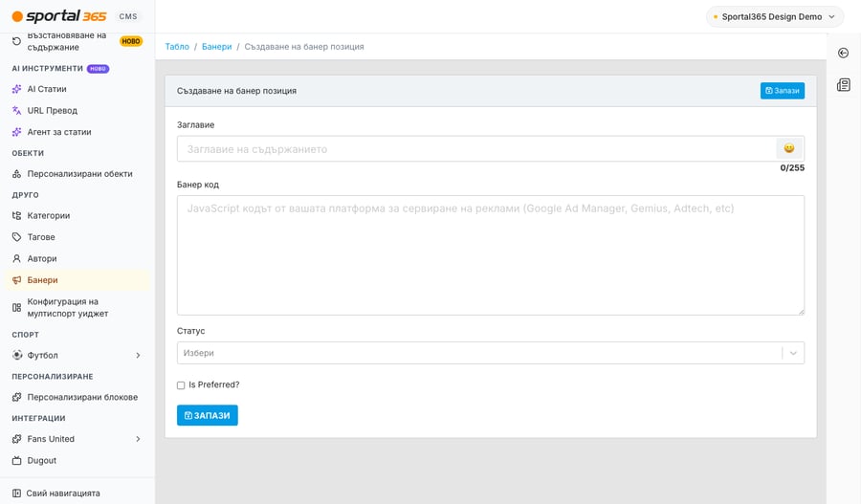Click the 0/255 character counter
Screen dimensions: 861x504
click(x=792, y=168)
